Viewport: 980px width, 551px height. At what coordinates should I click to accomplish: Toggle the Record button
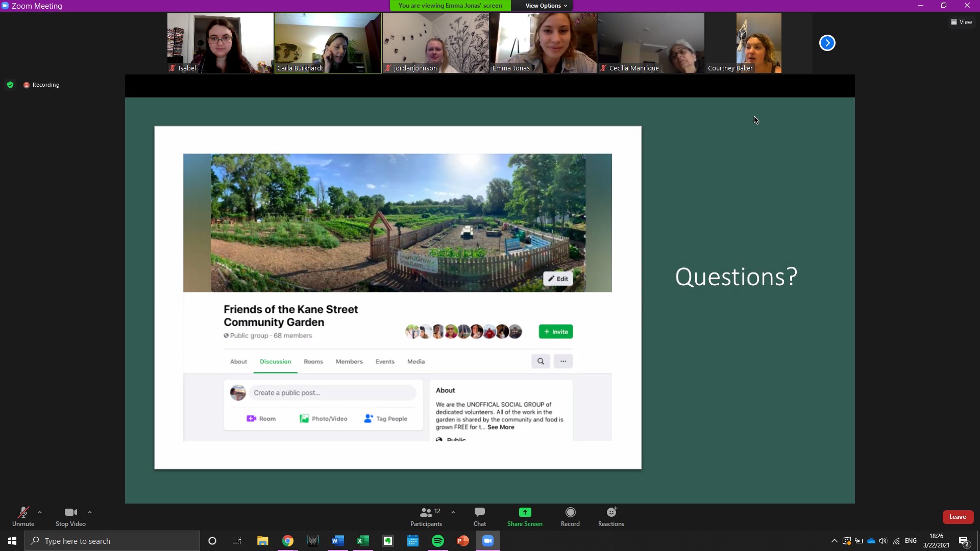(x=570, y=516)
